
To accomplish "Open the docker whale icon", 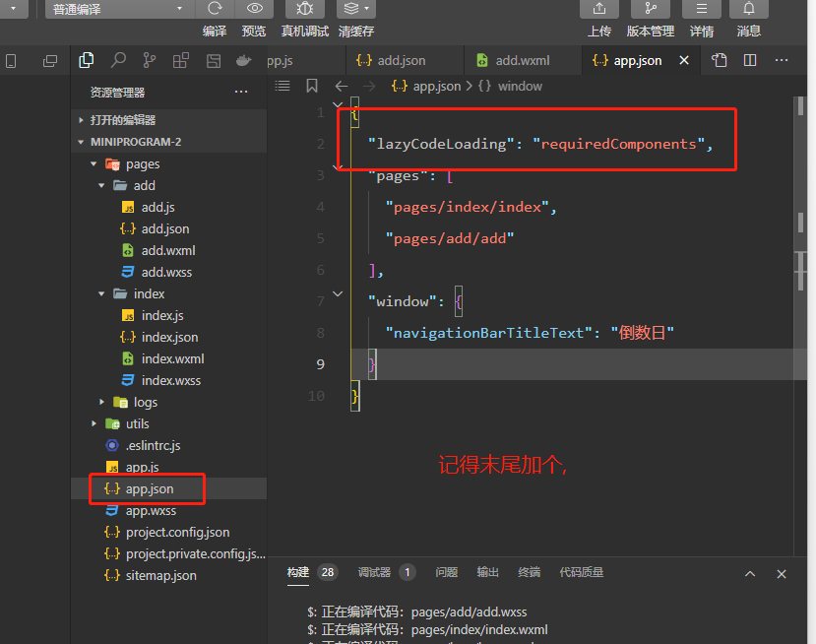I will click(x=243, y=61).
